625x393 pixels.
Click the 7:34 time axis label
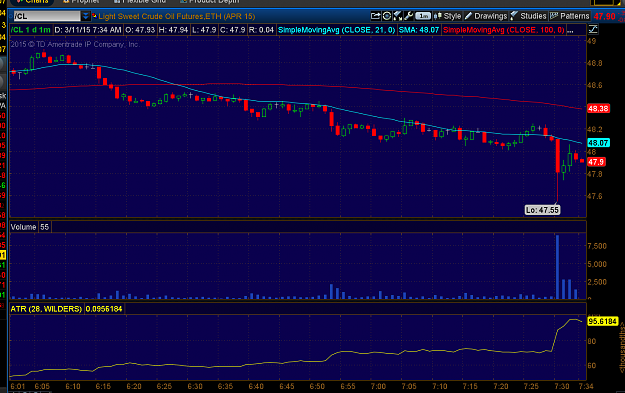[x=586, y=386]
